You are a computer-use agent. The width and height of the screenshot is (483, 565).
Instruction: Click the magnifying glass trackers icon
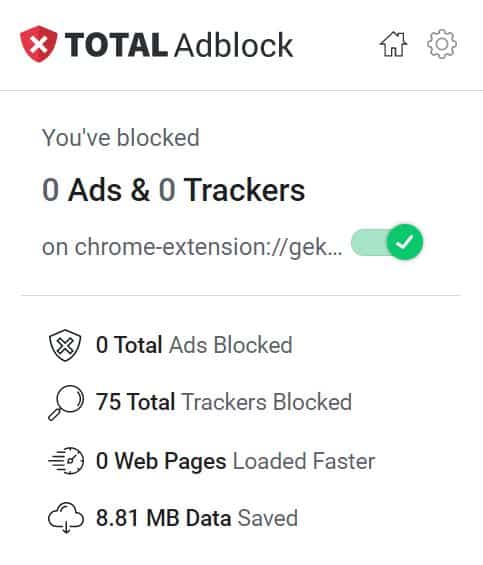(66, 402)
